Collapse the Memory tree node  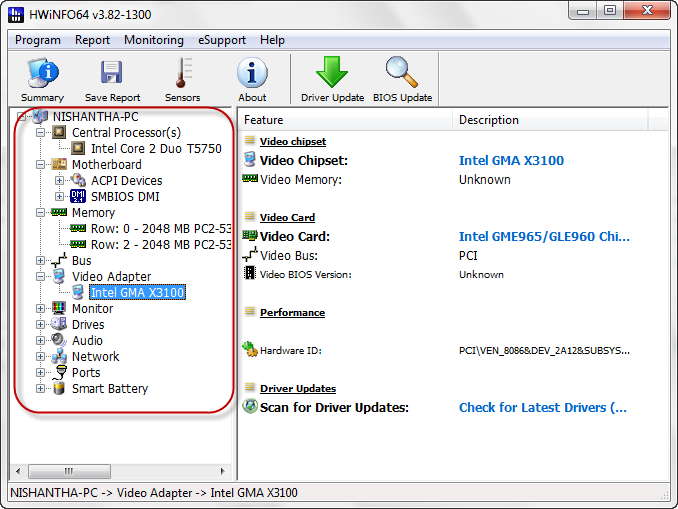point(40,212)
